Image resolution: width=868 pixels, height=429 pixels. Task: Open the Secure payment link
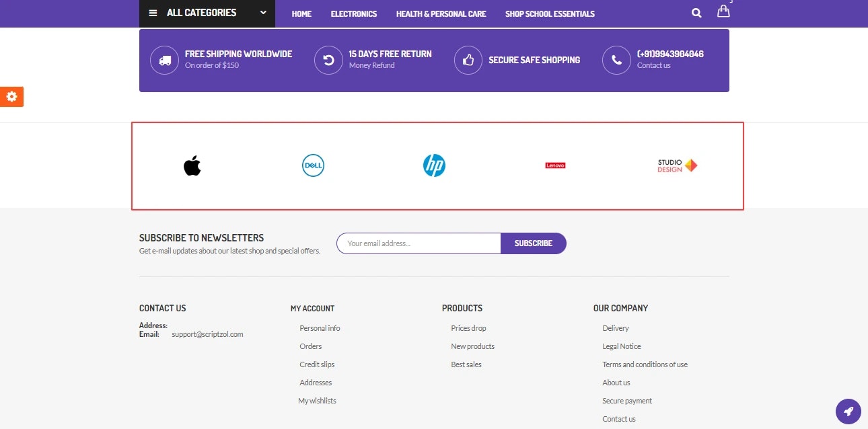coord(627,401)
